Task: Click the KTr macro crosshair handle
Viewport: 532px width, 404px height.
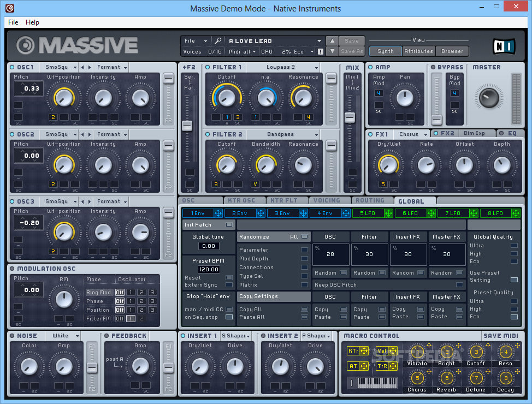Action: (x=364, y=350)
